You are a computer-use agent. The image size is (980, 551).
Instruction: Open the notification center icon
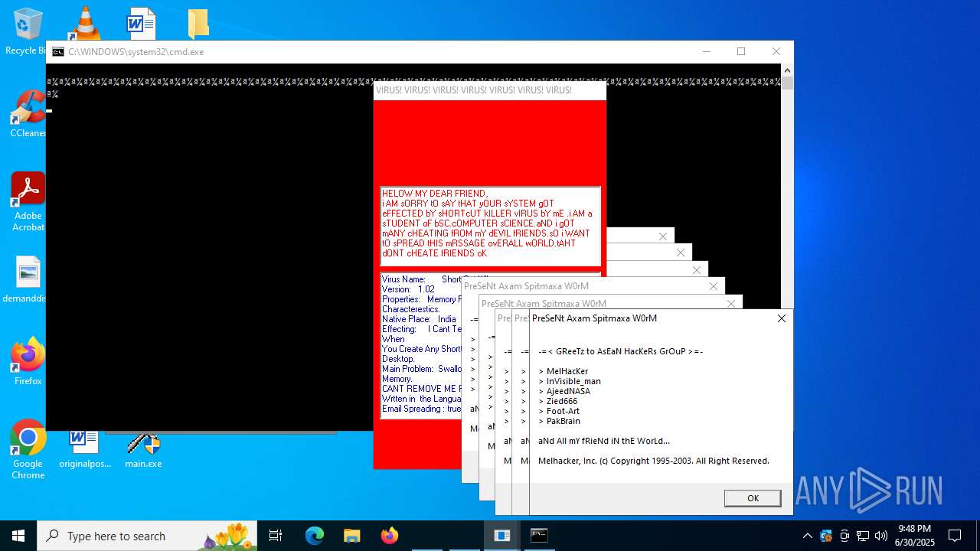point(955,536)
